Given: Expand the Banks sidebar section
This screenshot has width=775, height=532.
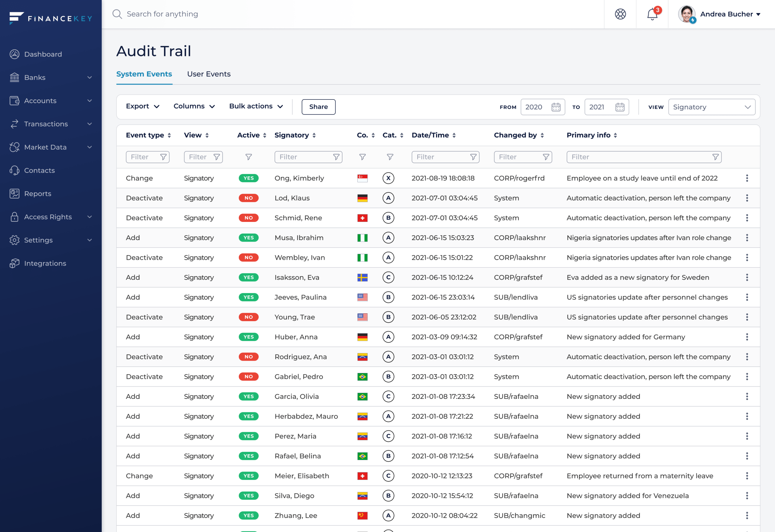Looking at the screenshot, I should (89, 78).
